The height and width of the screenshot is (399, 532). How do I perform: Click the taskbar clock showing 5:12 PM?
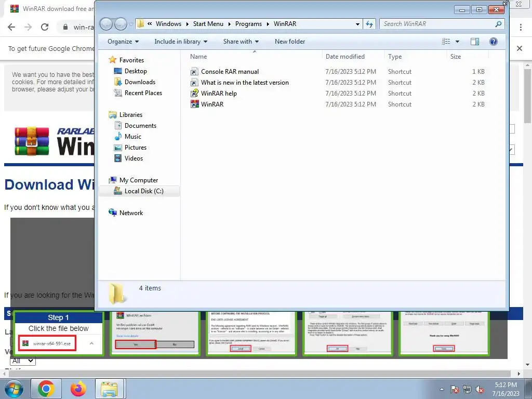tap(506, 389)
